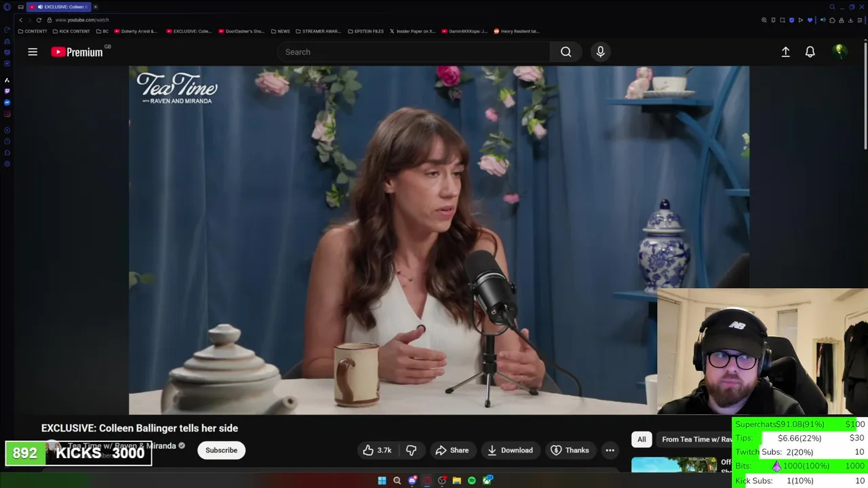Open the browser downloads icon
The width and height of the screenshot is (868, 488).
[x=850, y=20]
